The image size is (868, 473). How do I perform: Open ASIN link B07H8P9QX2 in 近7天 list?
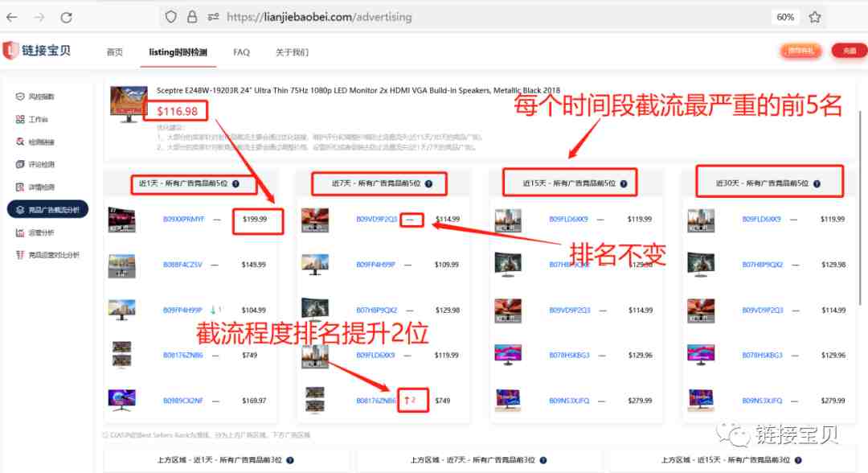(x=376, y=311)
